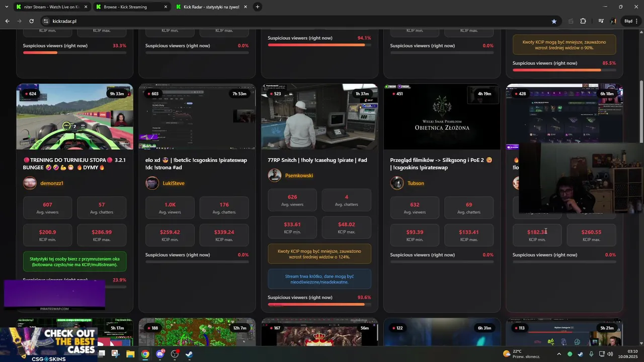Switch to the Browse - Kick Streaming tab
644x362 pixels.
click(x=131, y=7)
